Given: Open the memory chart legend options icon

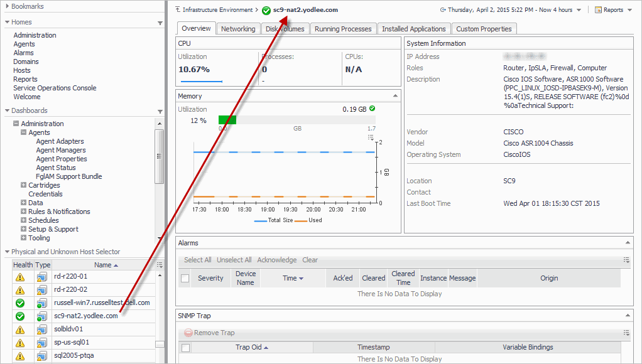Looking at the screenshot, I should pyautogui.click(x=371, y=138).
